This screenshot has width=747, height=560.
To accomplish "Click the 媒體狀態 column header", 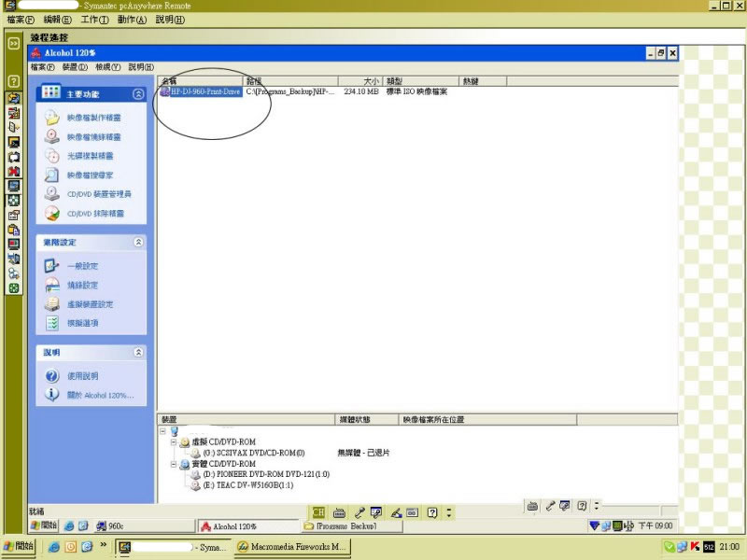I will pos(366,419).
